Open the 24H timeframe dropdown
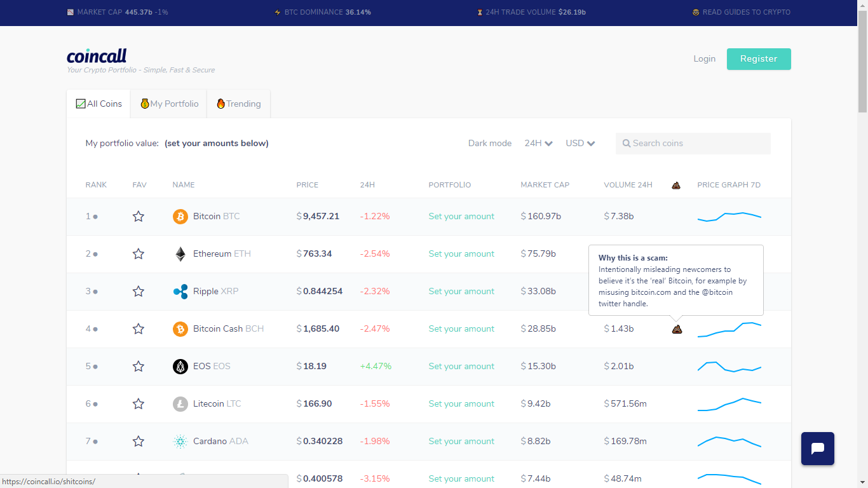Image resolution: width=868 pixels, height=488 pixels. (539, 144)
